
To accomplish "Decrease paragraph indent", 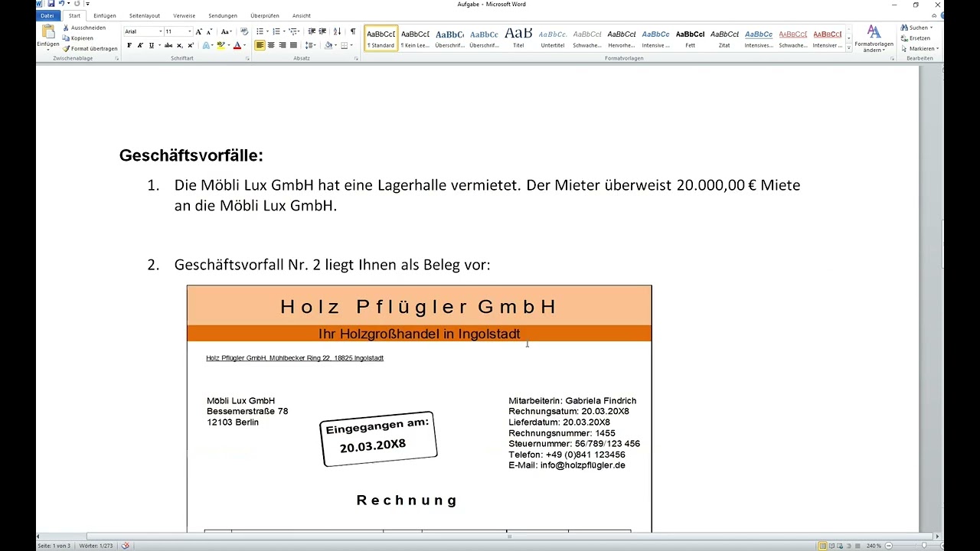I will pos(312,31).
